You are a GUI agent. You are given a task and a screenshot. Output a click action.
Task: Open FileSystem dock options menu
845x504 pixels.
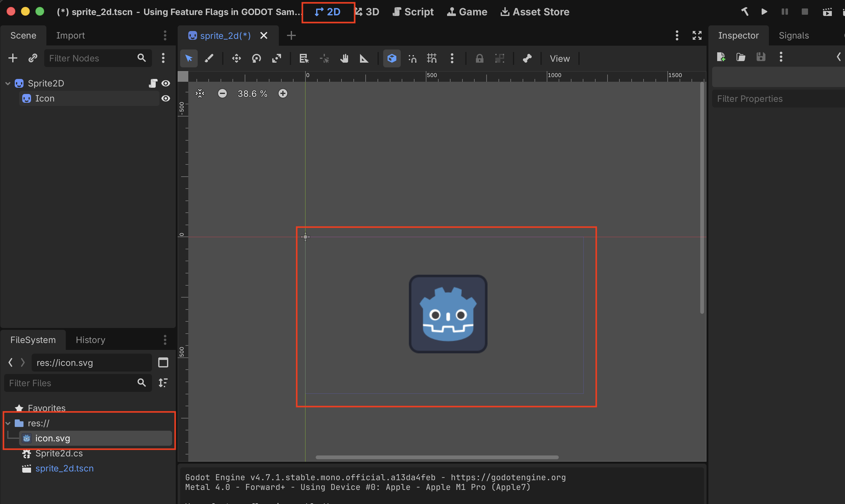(x=165, y=340)
